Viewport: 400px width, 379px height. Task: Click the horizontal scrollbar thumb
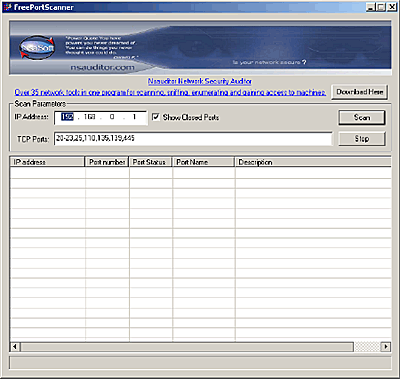click(187, 347)
